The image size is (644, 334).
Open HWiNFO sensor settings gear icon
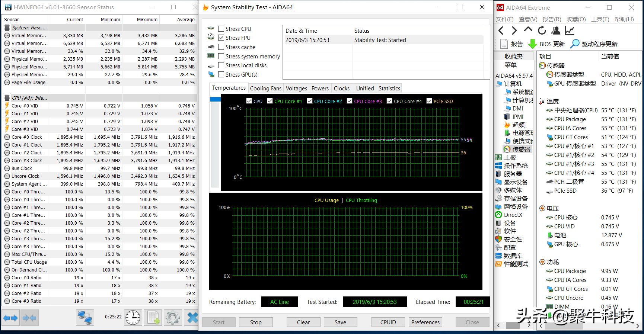point(173,318)
